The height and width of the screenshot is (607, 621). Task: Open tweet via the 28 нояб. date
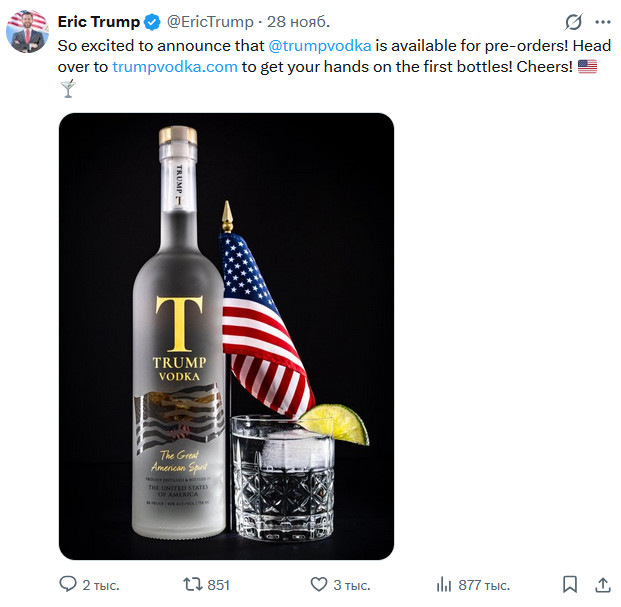point(295,22)
